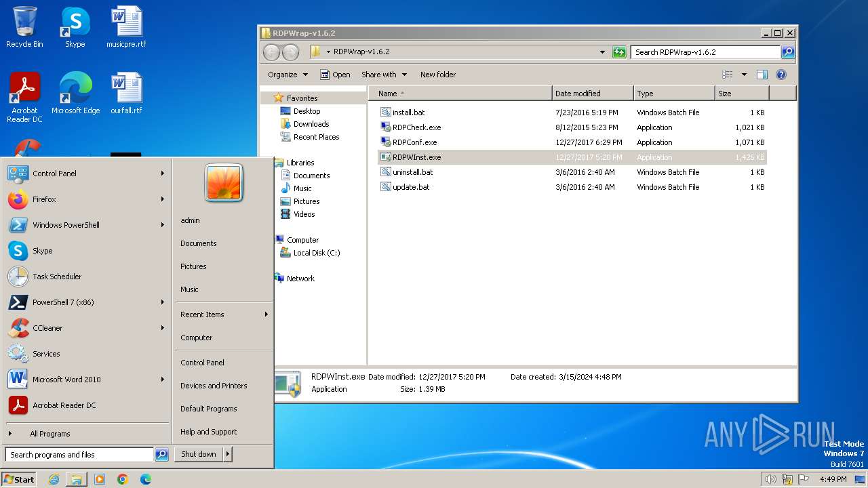
Task: Open Windows Media Player taskbar icon
Action: [x=100, y=479]
